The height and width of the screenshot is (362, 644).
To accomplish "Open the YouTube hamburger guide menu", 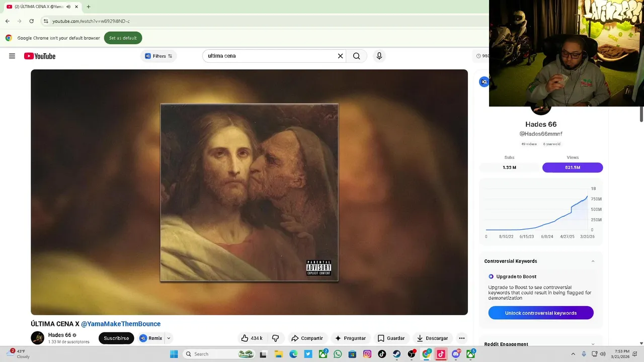I will (x=12, y=56).
